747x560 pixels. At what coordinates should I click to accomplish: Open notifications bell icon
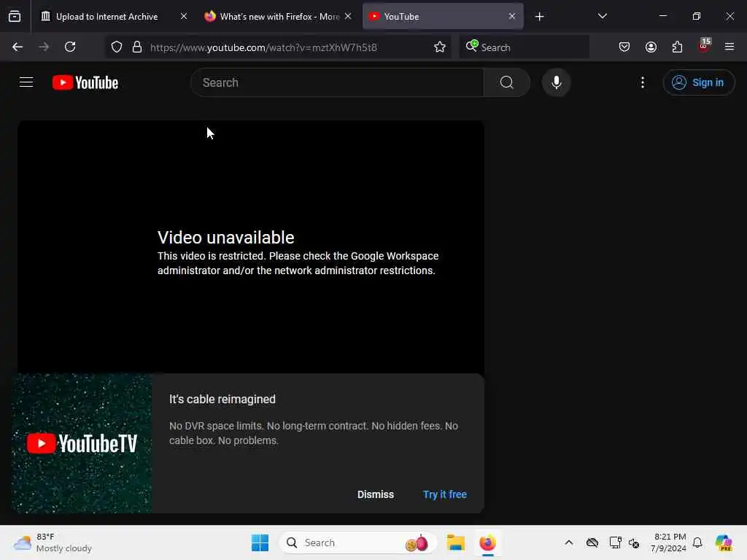tap(697, 542)
